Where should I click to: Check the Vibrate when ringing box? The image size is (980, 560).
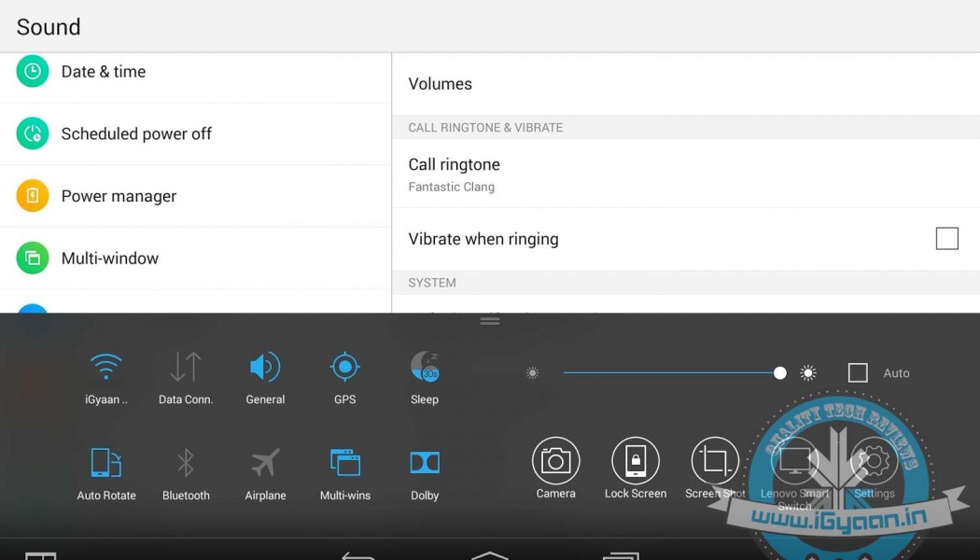[946, 239]
